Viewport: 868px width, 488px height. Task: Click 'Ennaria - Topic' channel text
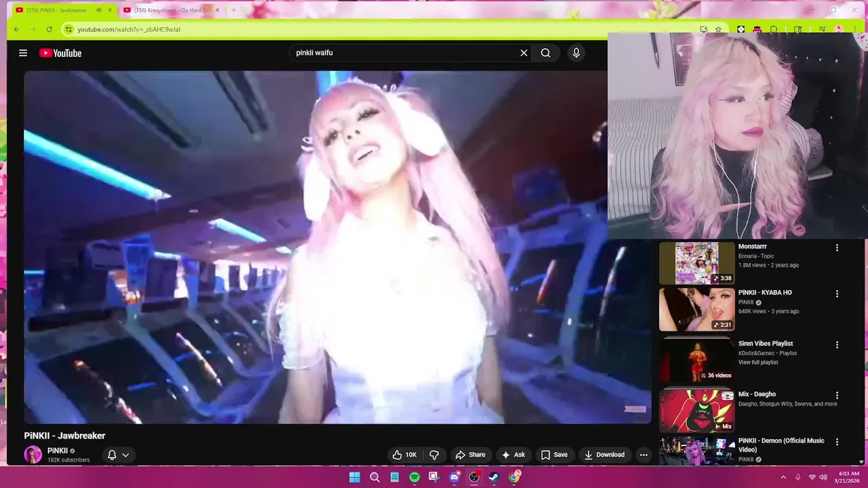[756, 256]
